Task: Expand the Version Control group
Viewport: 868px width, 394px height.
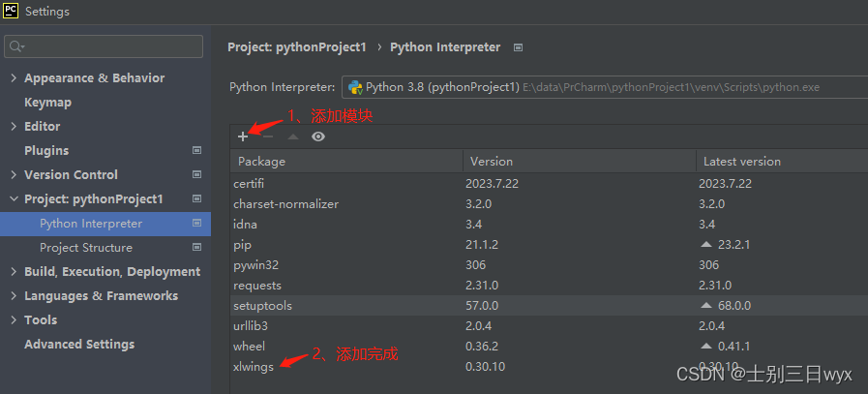Action: click(14, 174)
